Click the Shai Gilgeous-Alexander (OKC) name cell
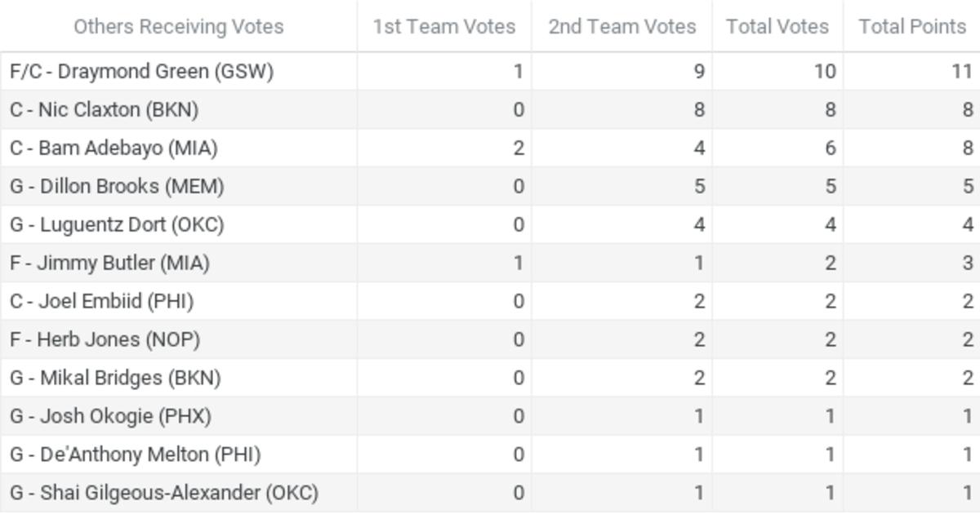980x514 pixels. 163,494
